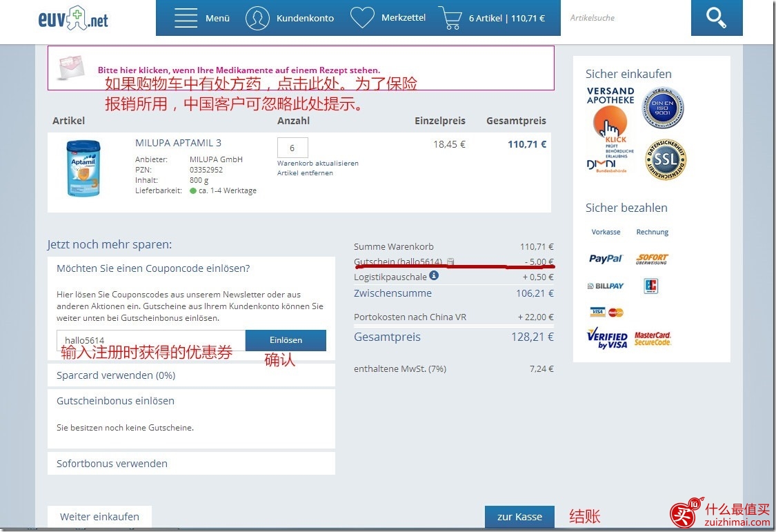Image resolution: width=776 pixels, height=532 pixels.
Task: Open the shopping cart icon
Action: tap(450, 19)
